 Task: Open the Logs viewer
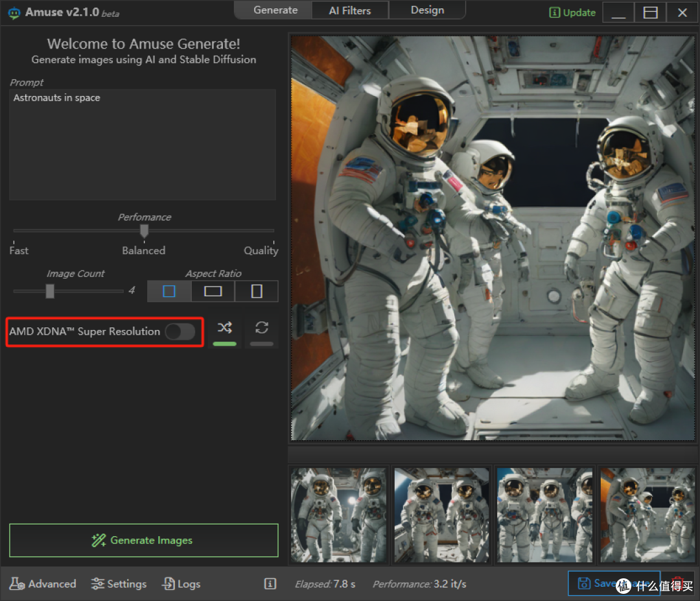point(181,584)
